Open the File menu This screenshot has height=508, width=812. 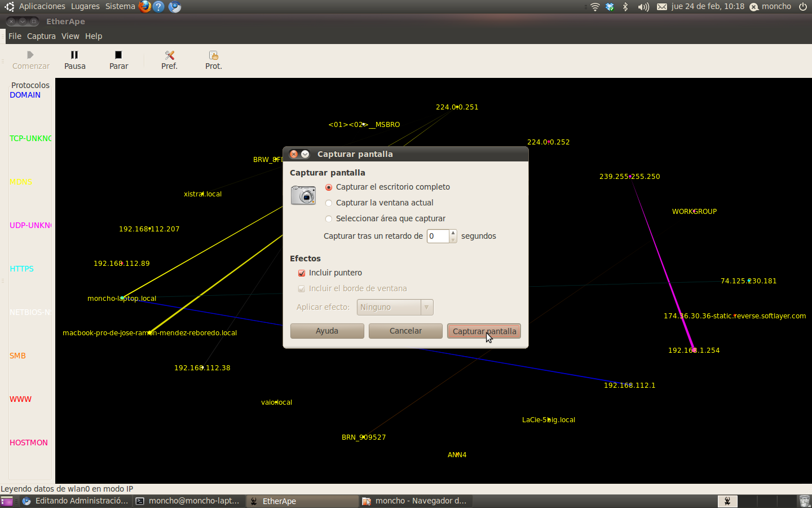point(15,36)
